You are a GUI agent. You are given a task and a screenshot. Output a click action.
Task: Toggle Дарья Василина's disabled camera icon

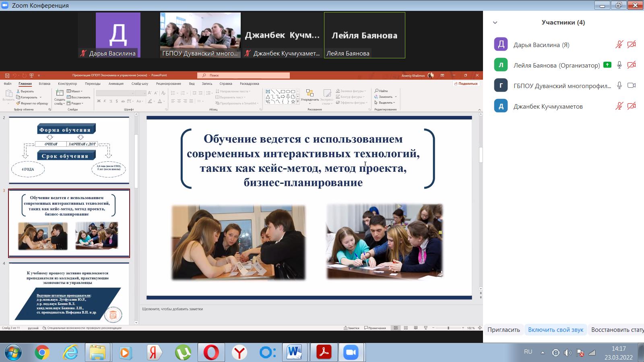tap(632, 45)
